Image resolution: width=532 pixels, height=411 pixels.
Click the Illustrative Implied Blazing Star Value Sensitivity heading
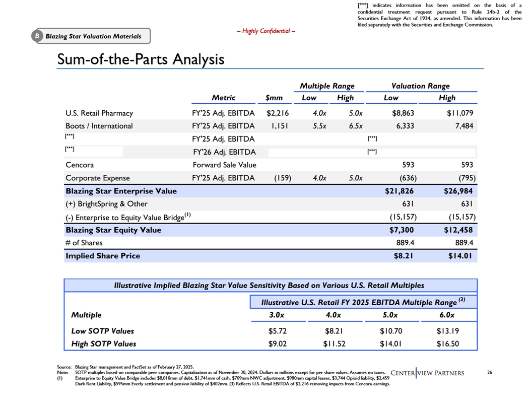tap(269, 286)
